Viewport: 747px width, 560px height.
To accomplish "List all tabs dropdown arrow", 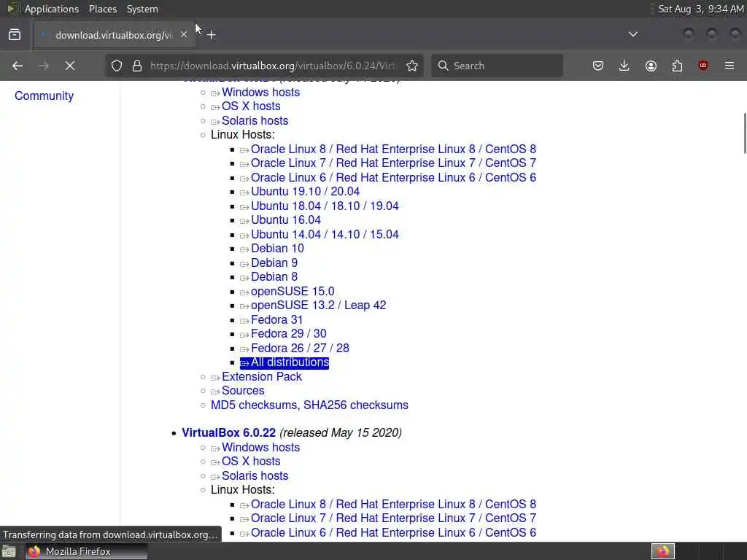I will [633, 34].
